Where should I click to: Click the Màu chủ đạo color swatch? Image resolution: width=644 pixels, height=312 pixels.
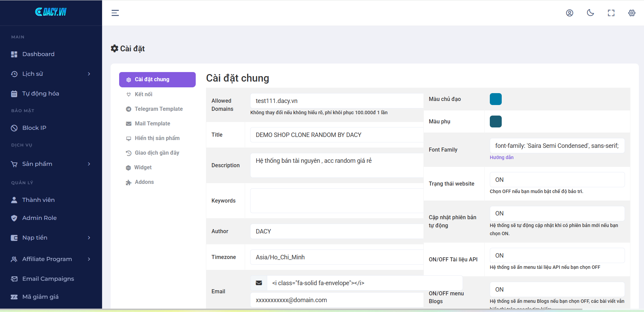tap(496, 99)
